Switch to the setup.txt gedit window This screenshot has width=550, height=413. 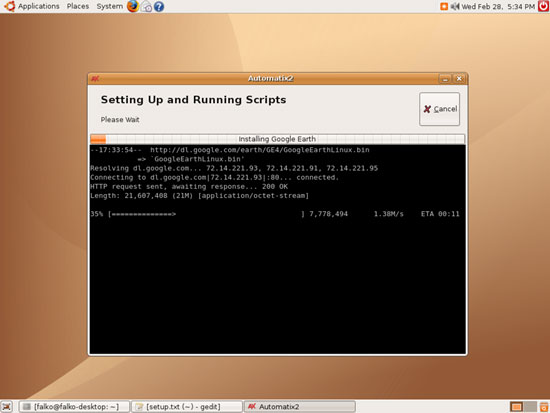pos(187,407)
